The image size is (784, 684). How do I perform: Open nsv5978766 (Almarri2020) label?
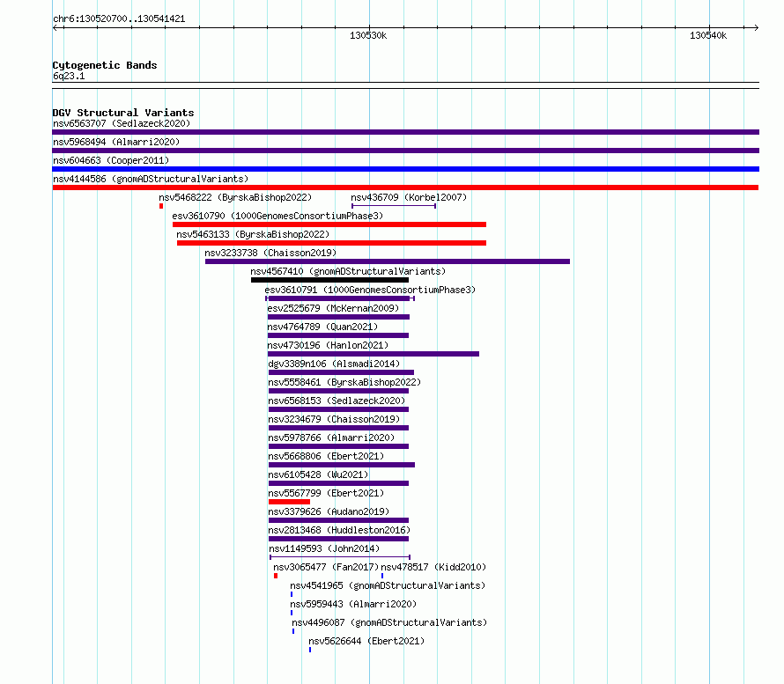pyautogui.click(x=331, y=438)
